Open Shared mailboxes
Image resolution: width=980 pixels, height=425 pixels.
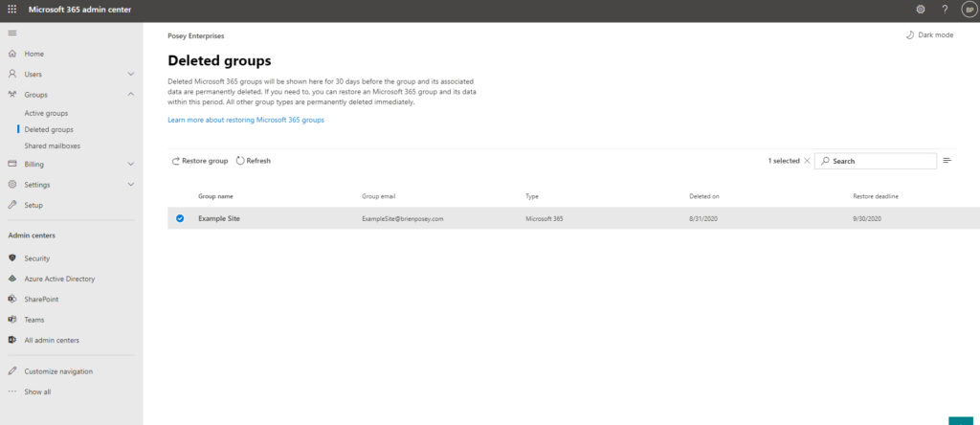click(53, 145)
